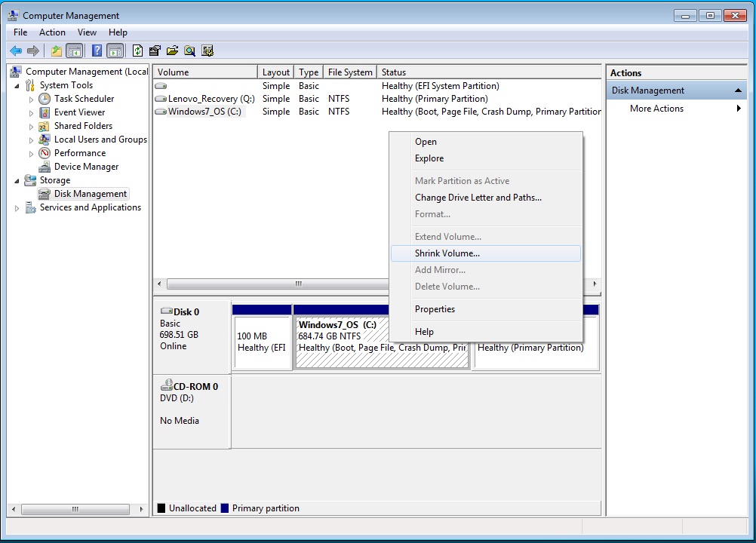Image resolution: width=756 pixels, height=543 pixels.
Task: Select Shared Folders in the tree
Action: click(83, 126)
